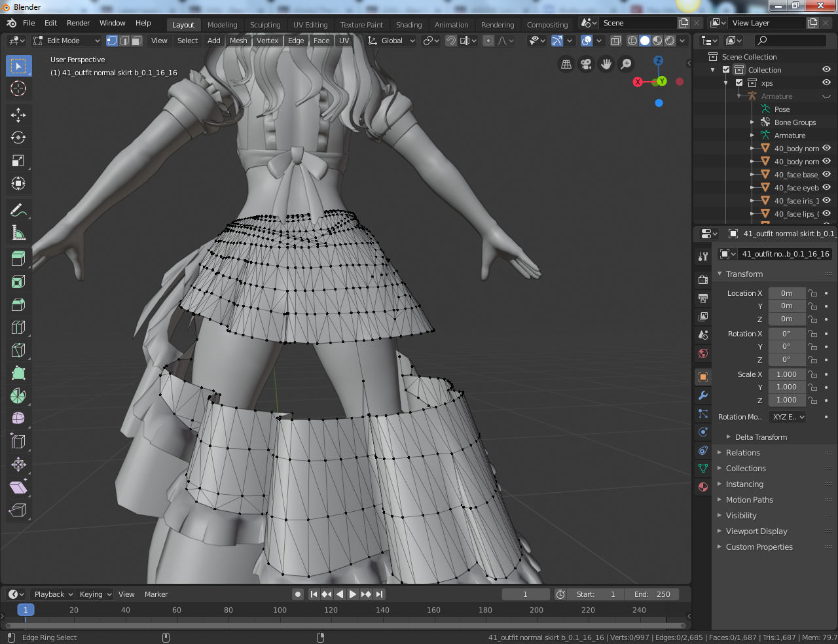The height and width of the screenshot is (644, 838).
Task: Choose the Edge Slide tool
Action: [x=18, y=442]
